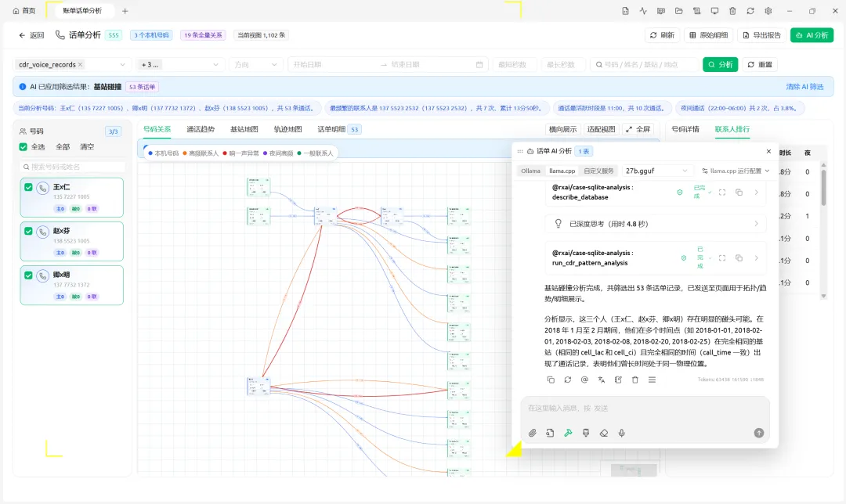The image size is (846, 504).
Task: Open the cdr_voice_records table dropdown
Action: 72,65
